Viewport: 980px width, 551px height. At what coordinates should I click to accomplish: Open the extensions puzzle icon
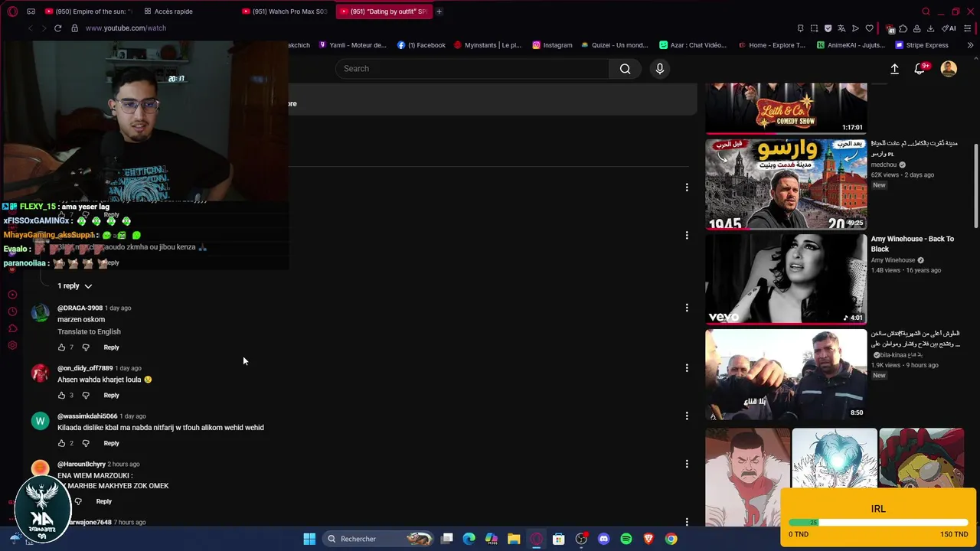[x=903, y=28]
